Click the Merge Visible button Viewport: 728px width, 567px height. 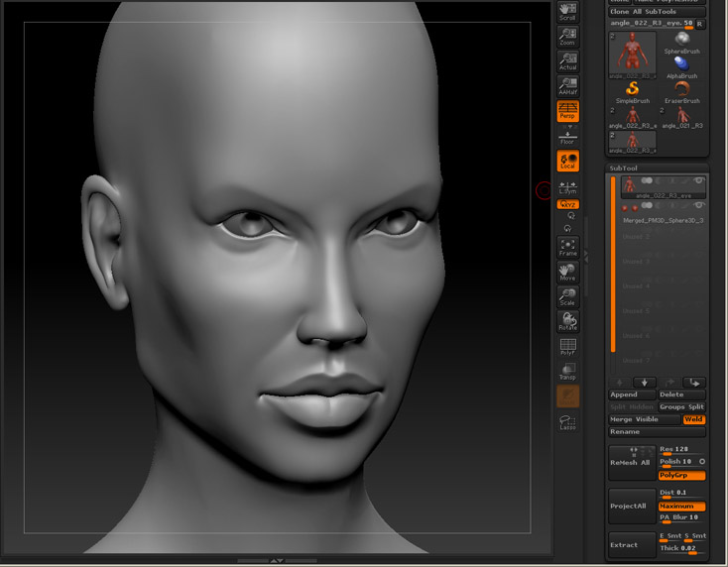point(645,419)
